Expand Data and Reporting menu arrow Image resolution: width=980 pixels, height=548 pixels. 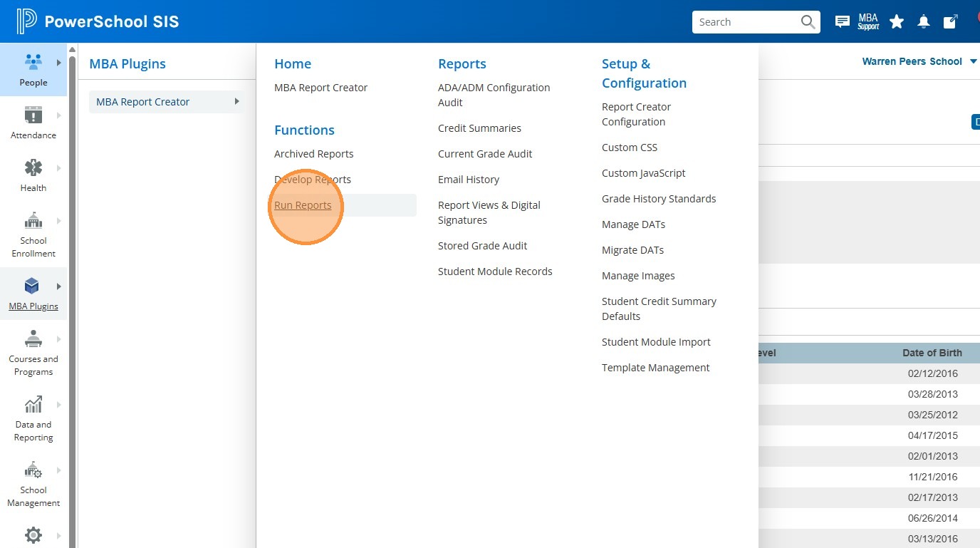[59, 405]
